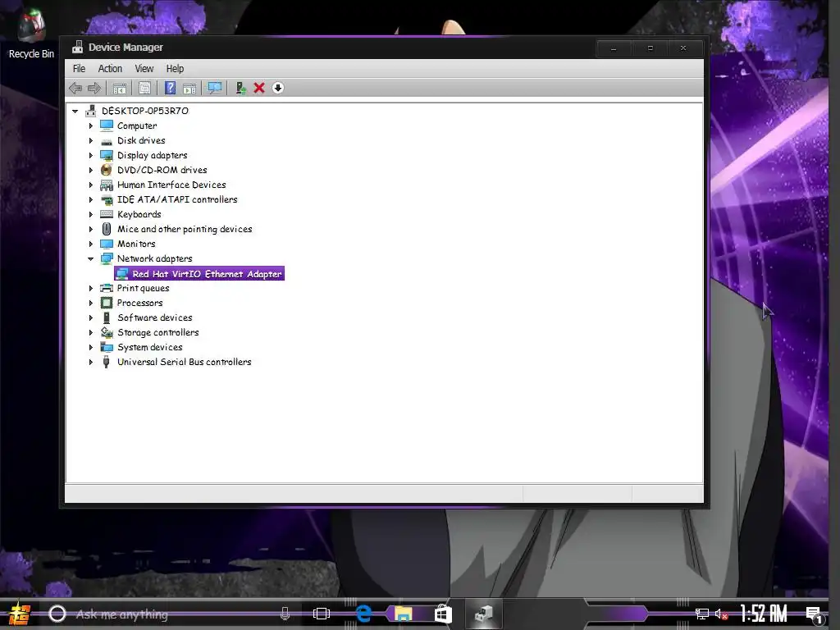Click the Forward arrow in the toolbar

[94, 88]
